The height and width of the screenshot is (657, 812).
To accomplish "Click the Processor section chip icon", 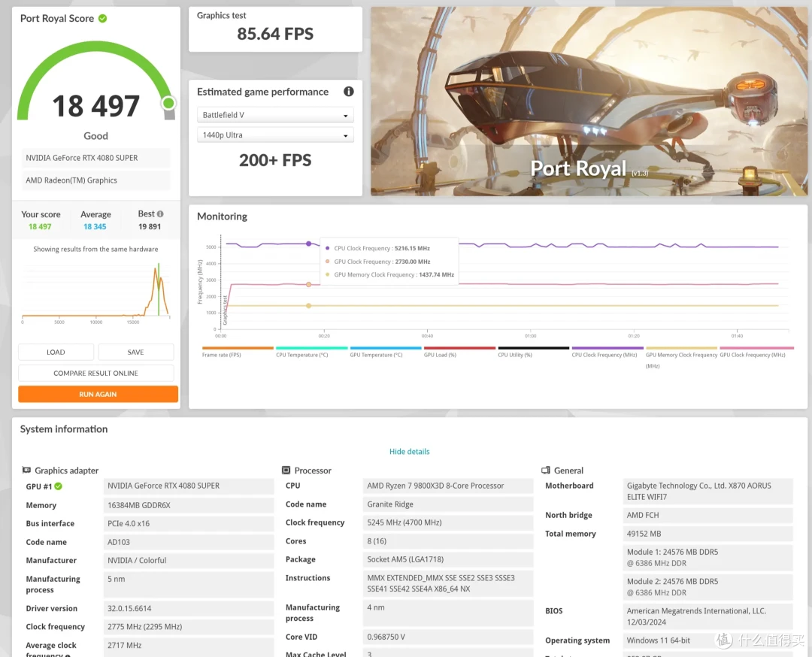I will tap(286, 470).
